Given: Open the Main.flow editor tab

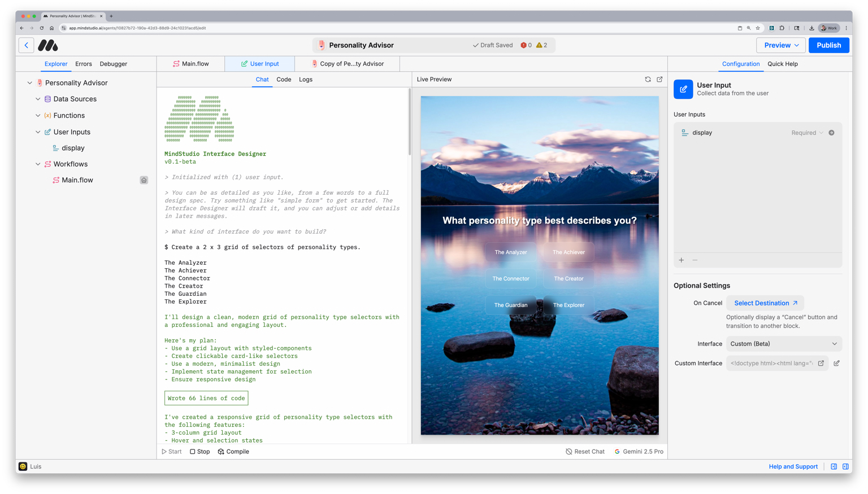Looking at the screenshot, I should pos(191,64).
